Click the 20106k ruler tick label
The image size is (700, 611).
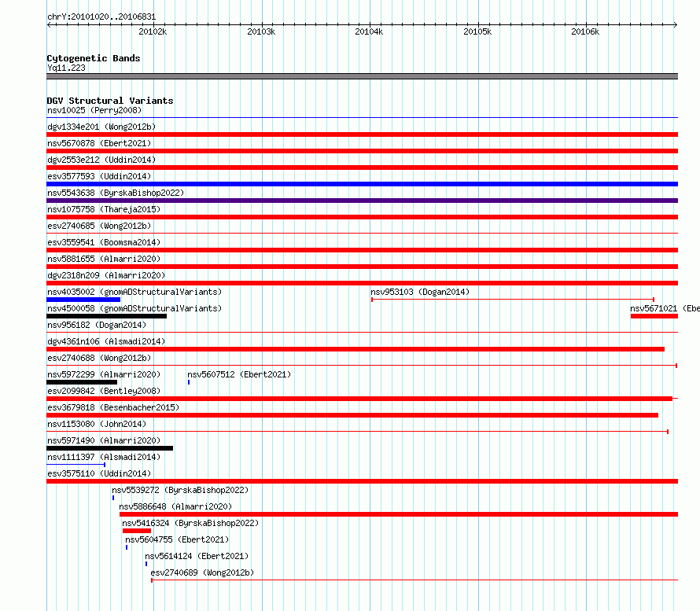click(x=585, y=31)
